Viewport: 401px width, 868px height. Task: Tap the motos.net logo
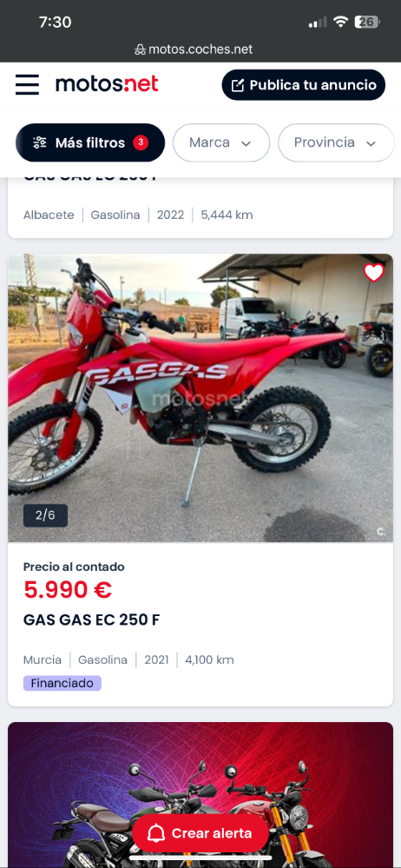[107, 84]
